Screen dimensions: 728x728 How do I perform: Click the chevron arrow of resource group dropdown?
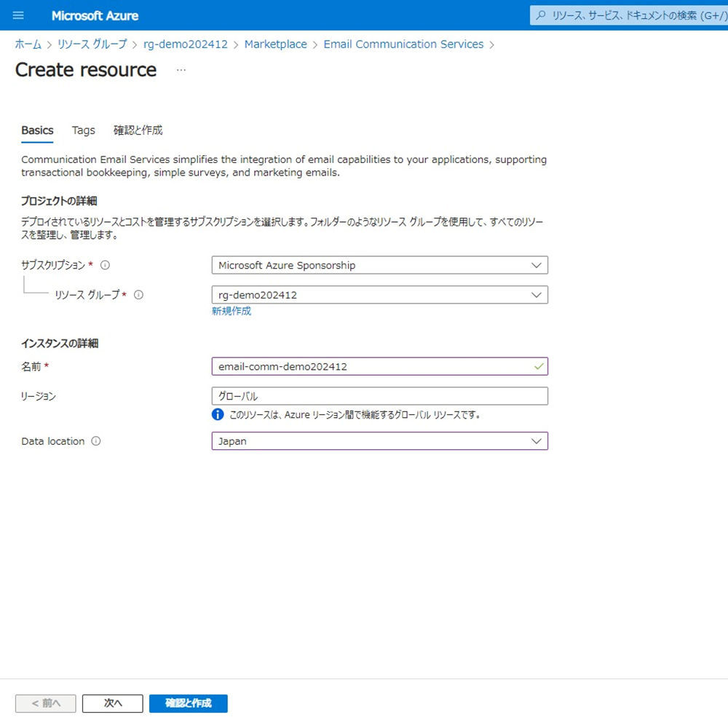tap(537, 295)
